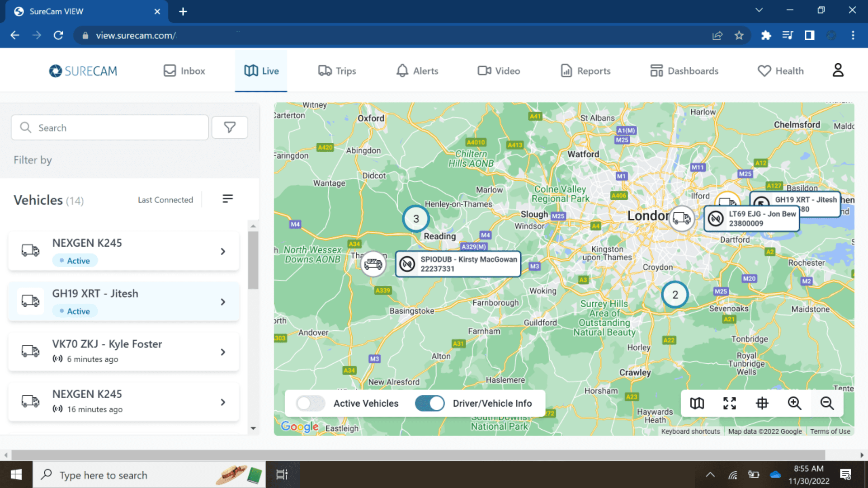868x488 pixels.
Task: Zoom in on the map
Action: pos(794,403)
